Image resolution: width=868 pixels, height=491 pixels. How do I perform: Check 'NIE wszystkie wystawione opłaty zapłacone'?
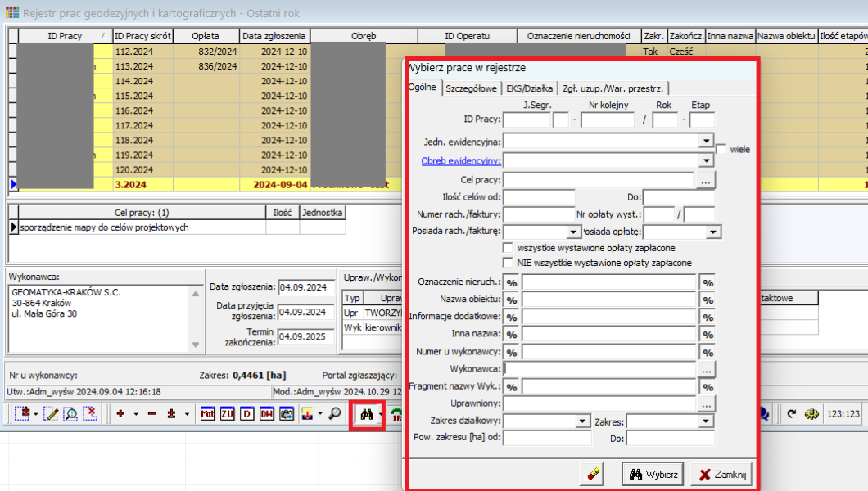coord(509,263)
